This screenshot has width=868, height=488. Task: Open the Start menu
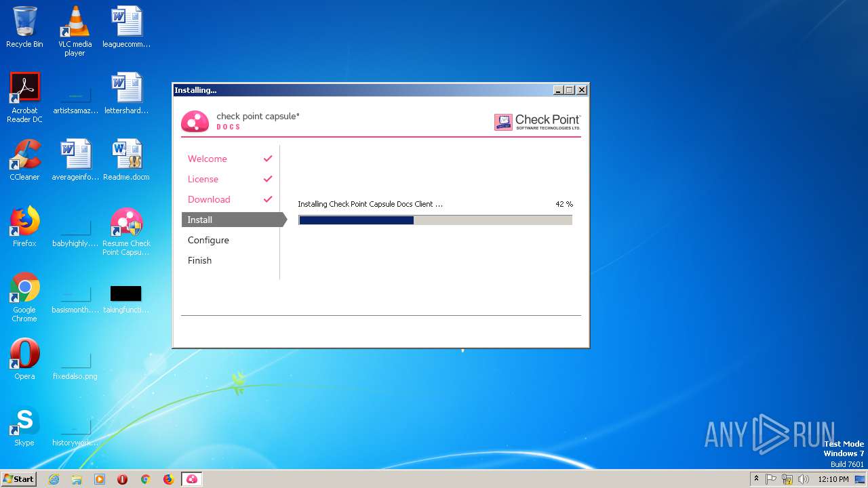[19, 479]
